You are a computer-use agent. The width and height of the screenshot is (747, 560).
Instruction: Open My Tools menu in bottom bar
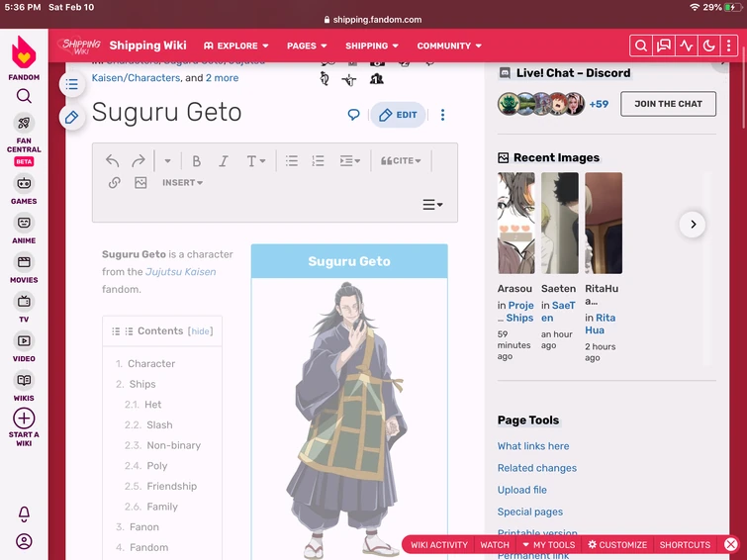tap(549, 545)
